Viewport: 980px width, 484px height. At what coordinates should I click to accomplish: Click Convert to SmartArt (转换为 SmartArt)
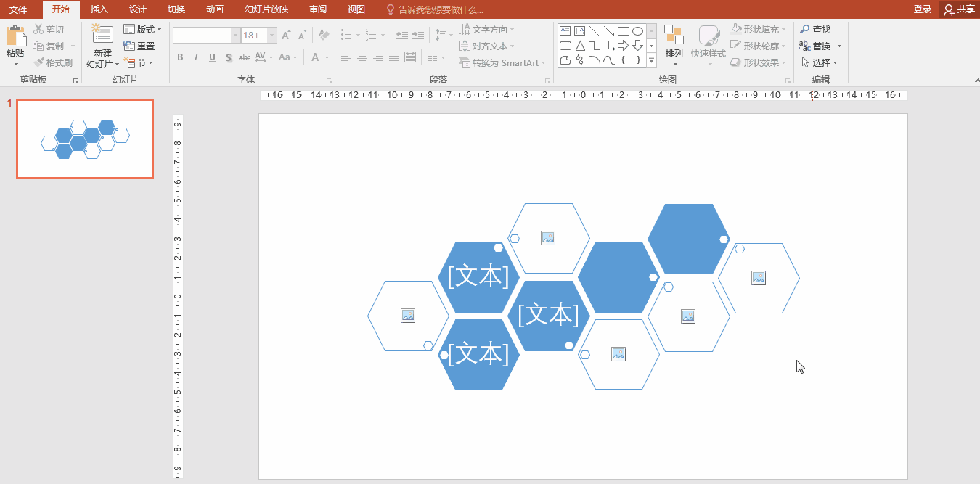coord(502,62)
